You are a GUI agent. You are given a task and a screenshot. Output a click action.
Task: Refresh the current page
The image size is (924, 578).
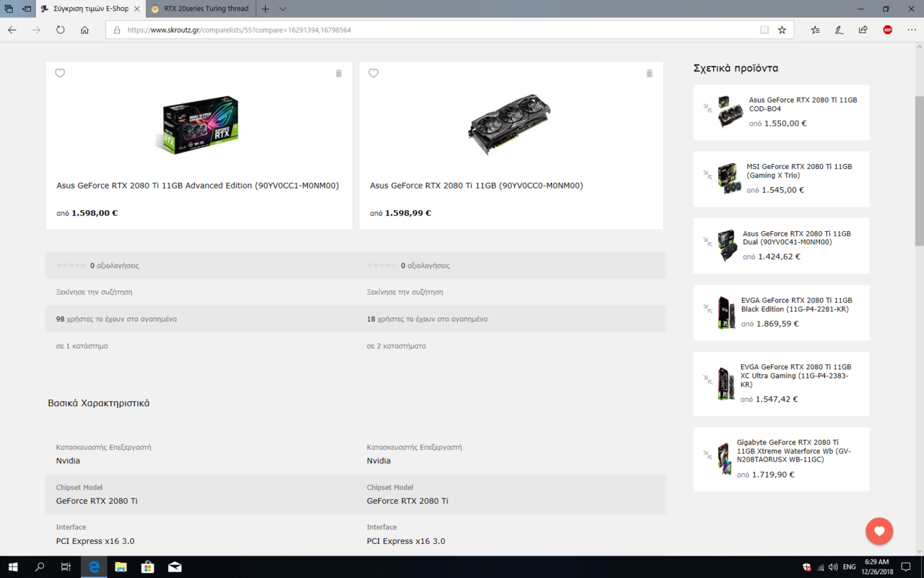[61, 30]
